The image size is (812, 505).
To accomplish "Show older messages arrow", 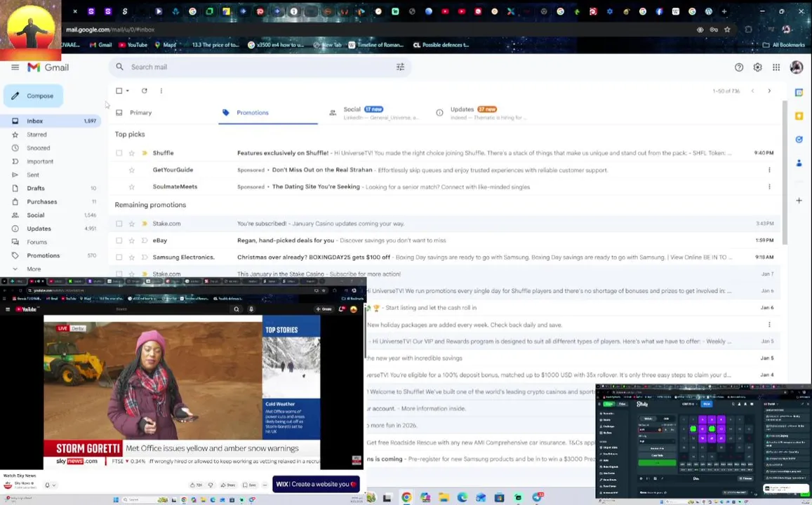I will click(x=769, y=90).
